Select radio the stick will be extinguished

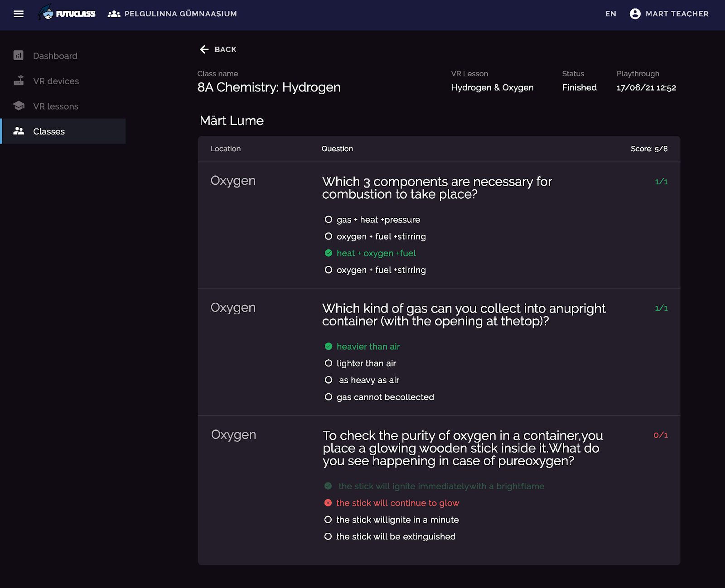click(328, 536)
